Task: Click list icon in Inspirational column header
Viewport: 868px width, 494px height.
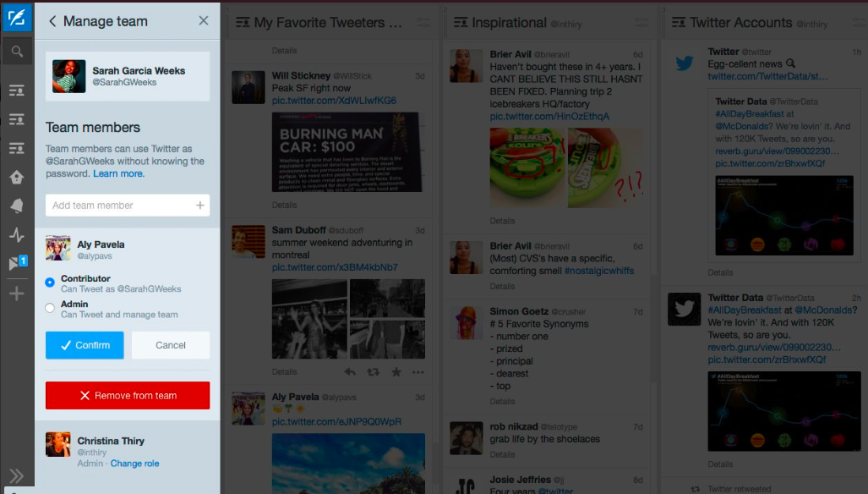Action: 461,23
